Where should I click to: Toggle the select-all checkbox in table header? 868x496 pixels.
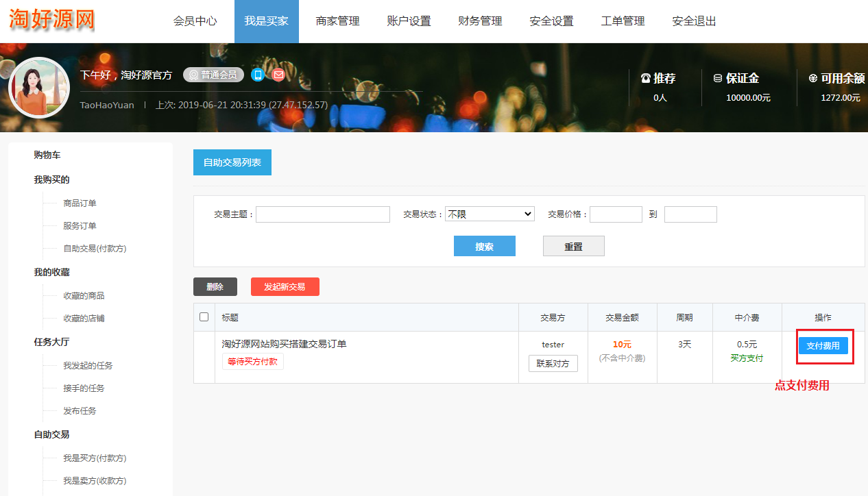[x=204, y=317]
